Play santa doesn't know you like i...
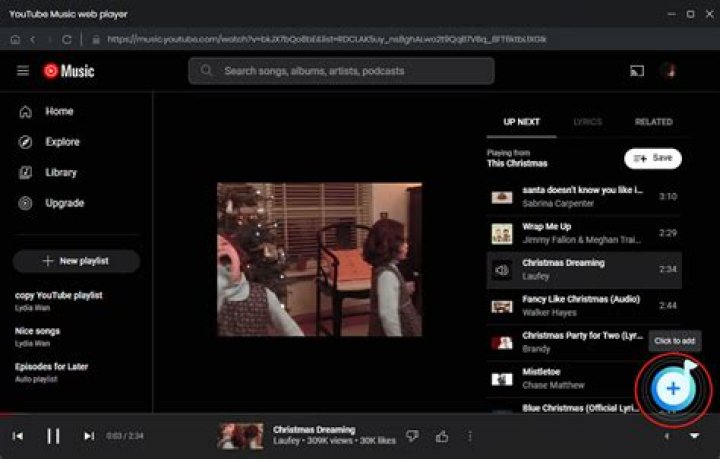Viewport: 720px width, 459px height. 584,197
